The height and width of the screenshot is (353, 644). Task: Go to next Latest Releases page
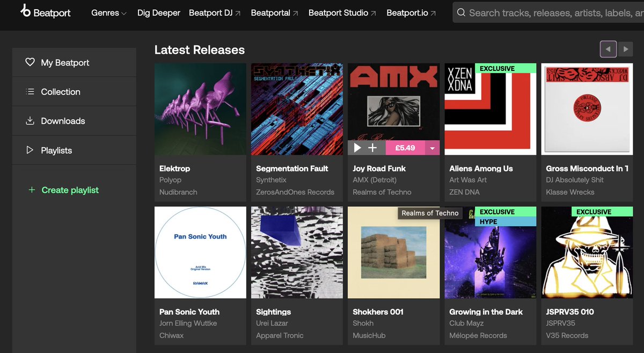(625, 49)
